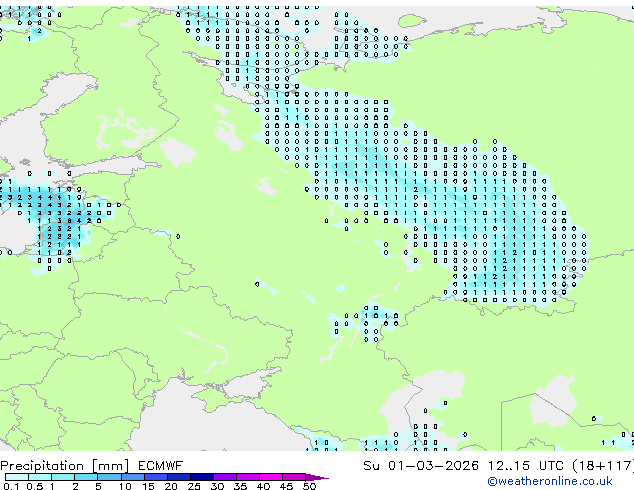
Task: Click the '50' legend label
Action: (x=309, y=486)
